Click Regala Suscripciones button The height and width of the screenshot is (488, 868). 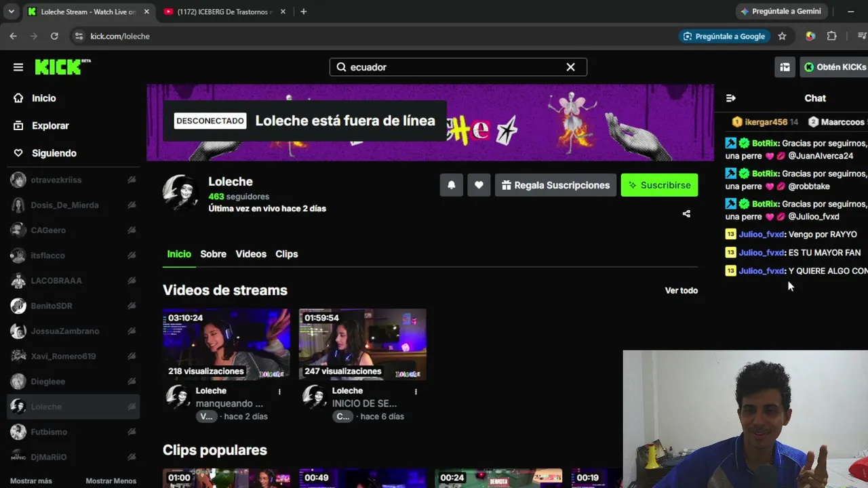tap(555, 185)
